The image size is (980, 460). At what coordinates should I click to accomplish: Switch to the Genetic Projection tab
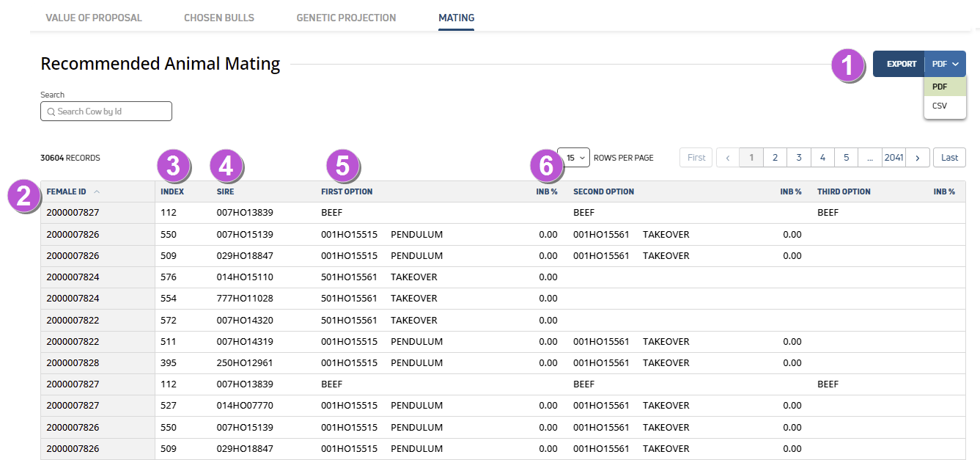click(x=346, y=18)
